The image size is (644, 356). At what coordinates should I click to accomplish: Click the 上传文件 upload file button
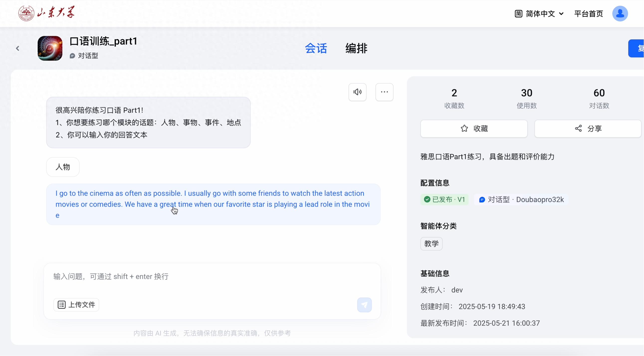(76, 305)
